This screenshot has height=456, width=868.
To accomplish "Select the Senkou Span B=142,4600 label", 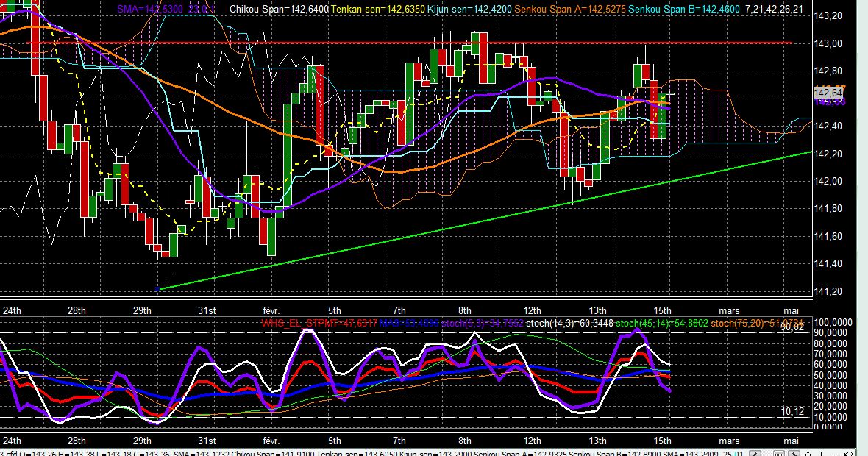I will click(x=683, y=10).
